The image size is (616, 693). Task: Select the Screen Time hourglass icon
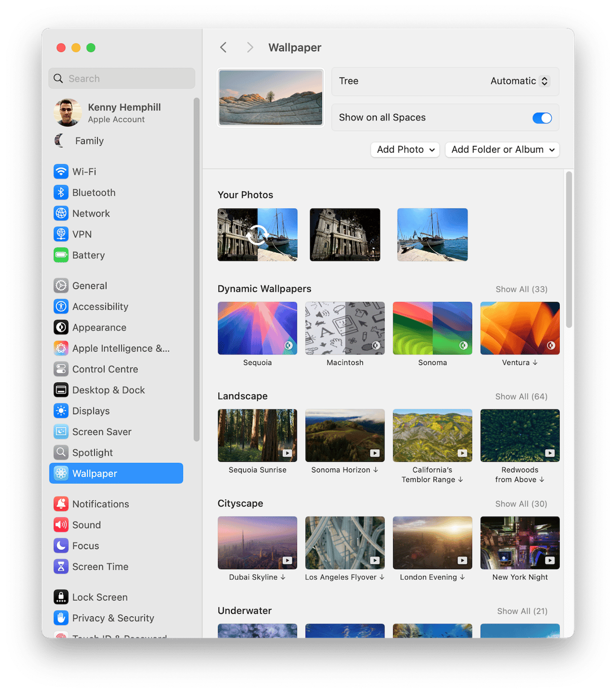pos(61,567)
